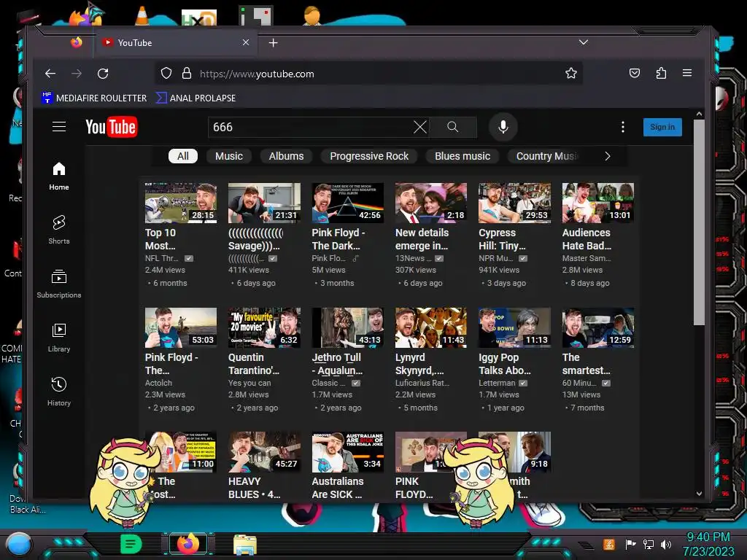The height and width of the screenshot is (560, 747).
Task: Select the Music filter chip
Action: (x=228, y=156)
